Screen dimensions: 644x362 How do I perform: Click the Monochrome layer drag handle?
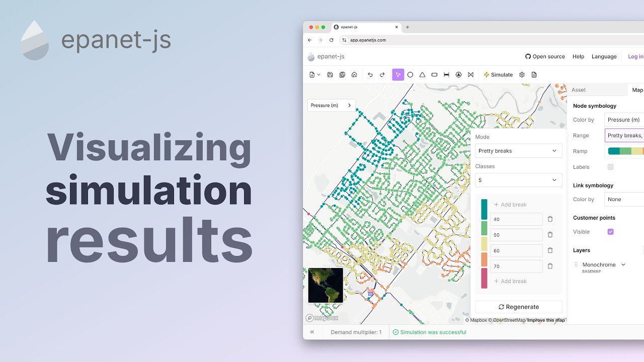click(x=576, y=264)
